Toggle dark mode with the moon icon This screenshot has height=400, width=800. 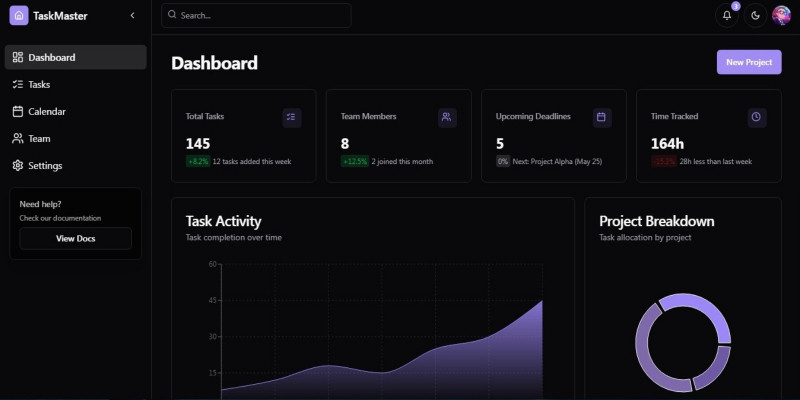[755, 15]
